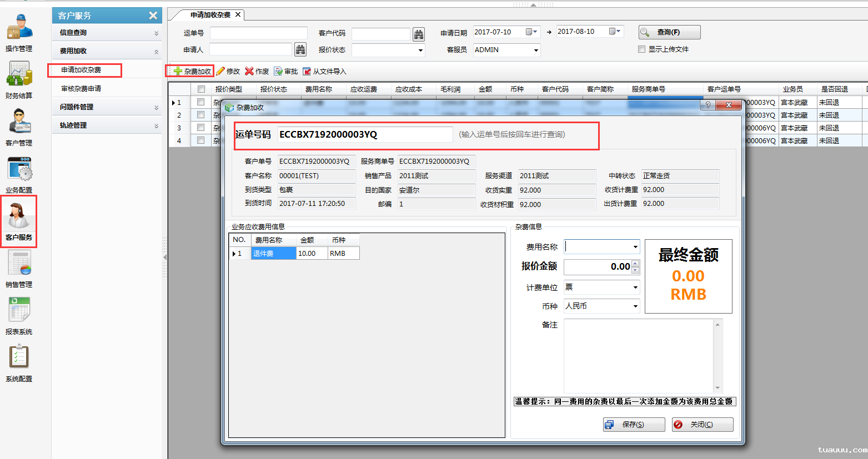Open 审核杂费申请 in the left menu
Screen dimensions: 868x459
tap(82, 88)
